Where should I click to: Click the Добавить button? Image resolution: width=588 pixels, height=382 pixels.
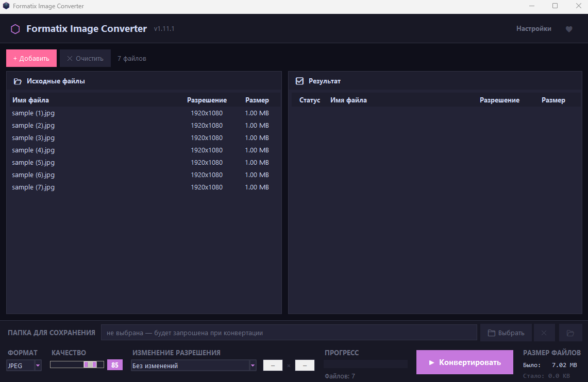[31, 58]
